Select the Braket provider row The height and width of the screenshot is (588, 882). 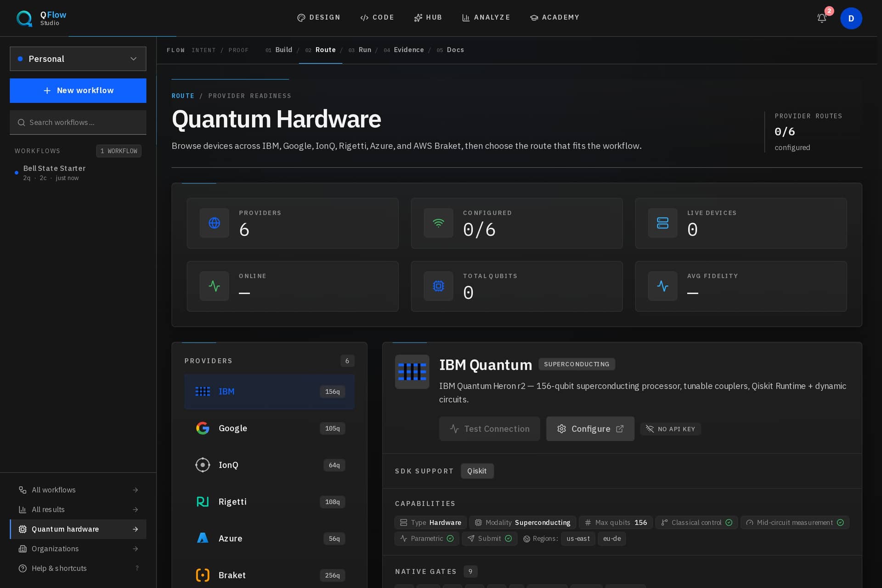pos(269,575)
